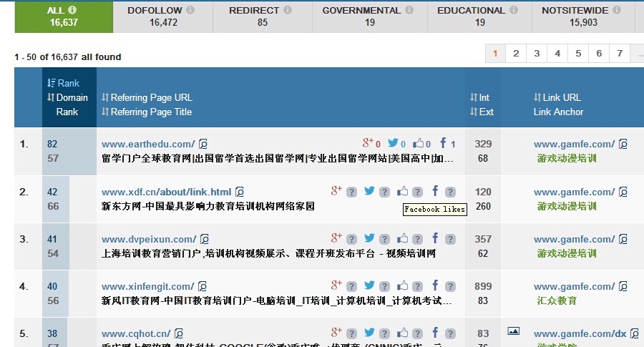Load Twitter count for dvpeixun.com row
644x347 pixels.
click(384, 240)
